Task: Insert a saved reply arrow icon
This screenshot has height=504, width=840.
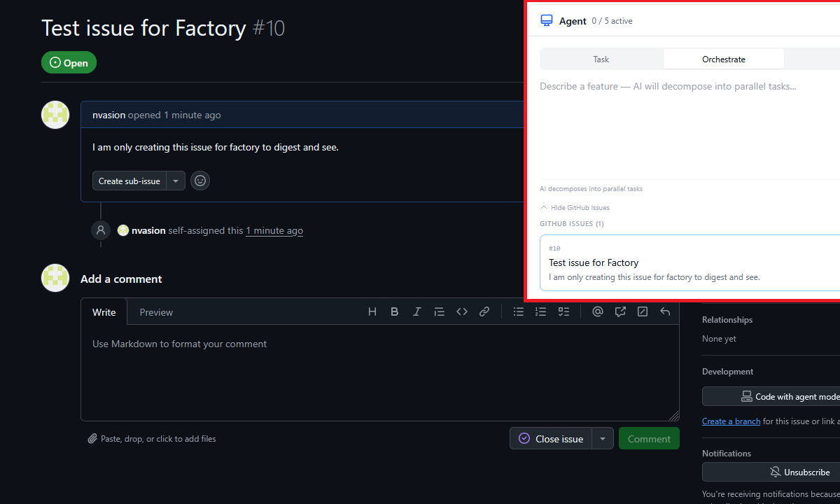Action: (665, 311)
